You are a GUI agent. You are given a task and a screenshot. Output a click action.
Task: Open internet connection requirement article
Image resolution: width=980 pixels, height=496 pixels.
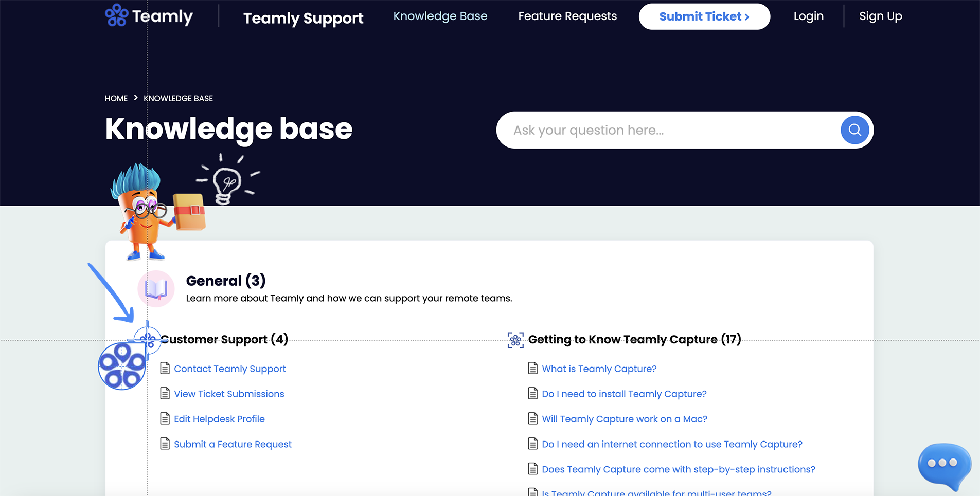672,444
